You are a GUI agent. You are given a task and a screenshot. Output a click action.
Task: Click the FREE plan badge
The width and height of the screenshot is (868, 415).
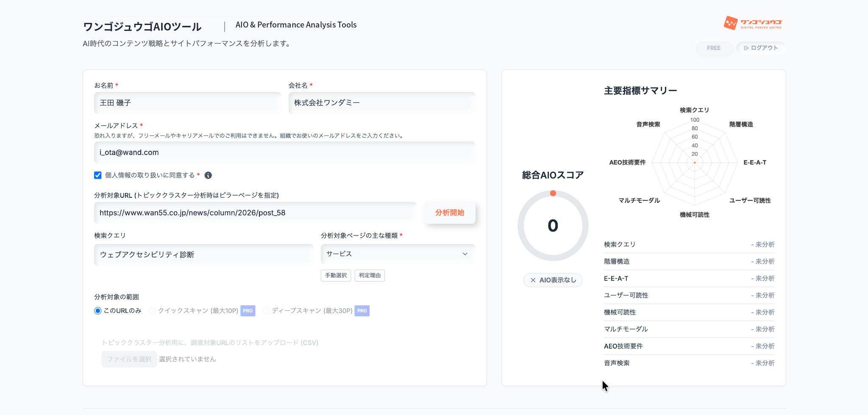pyautogui.click(x=714, y=48)
